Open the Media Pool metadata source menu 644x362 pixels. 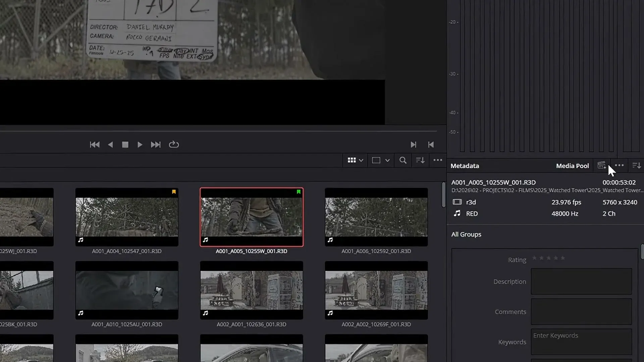coord(572,166)
